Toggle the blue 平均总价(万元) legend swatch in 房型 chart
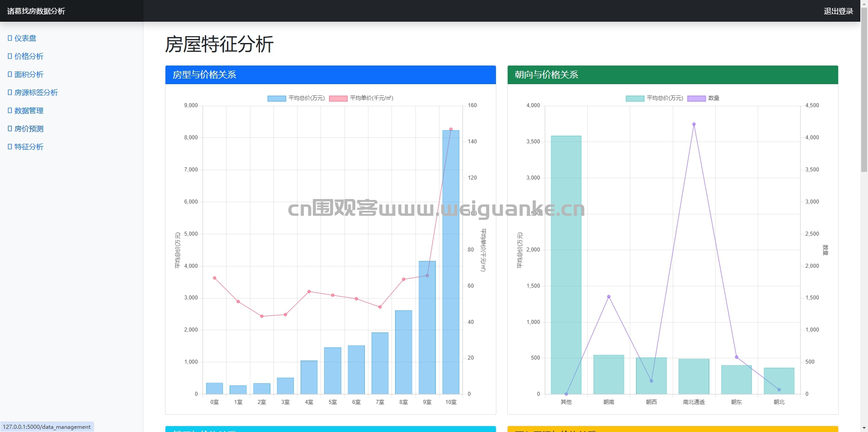Screen dimensions: 868x432 pyautogui.click(x=277, y=98)
